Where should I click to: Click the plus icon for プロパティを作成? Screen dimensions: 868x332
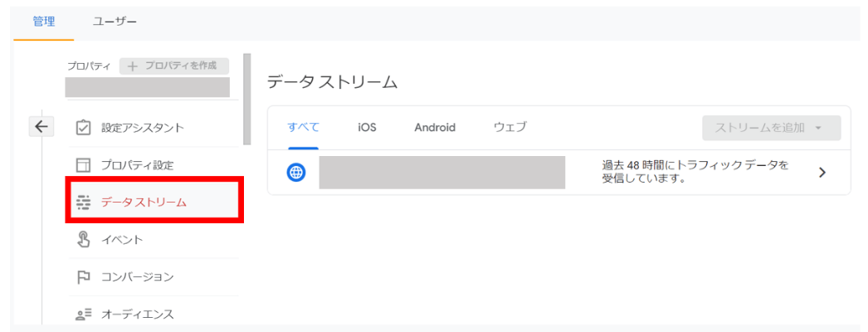(132, 66)
